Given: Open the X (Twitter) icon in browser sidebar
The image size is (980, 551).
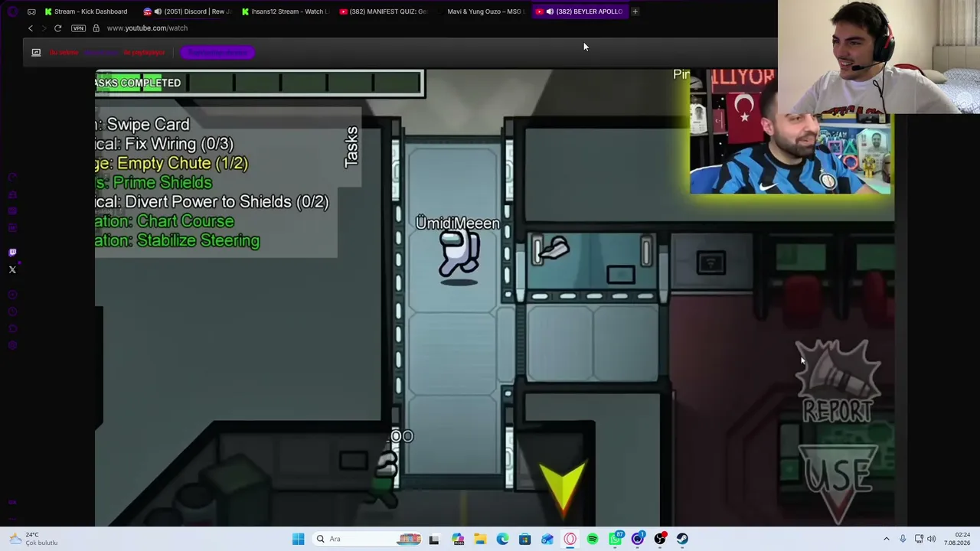Looking at the screenshot, I should [12, 269].
